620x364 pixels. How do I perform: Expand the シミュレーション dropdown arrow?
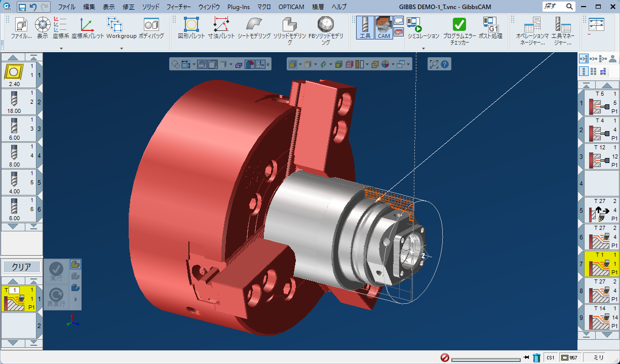click(x=423, y=49)
